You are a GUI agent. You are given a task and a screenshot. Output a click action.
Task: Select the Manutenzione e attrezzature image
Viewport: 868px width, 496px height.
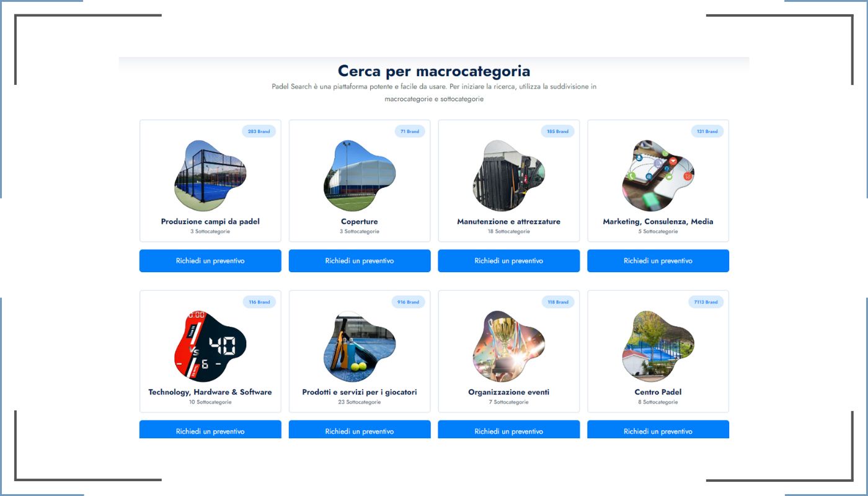coord(509,176)
